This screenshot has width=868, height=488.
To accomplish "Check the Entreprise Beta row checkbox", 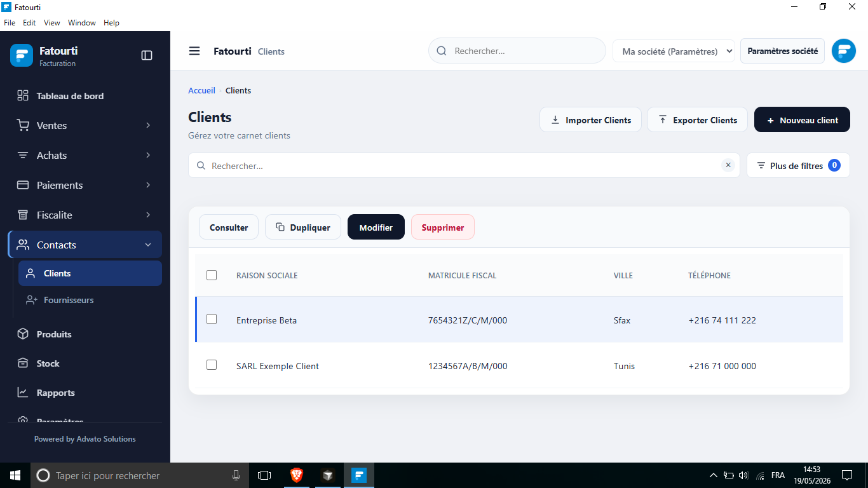I will (x=212, y=319).
